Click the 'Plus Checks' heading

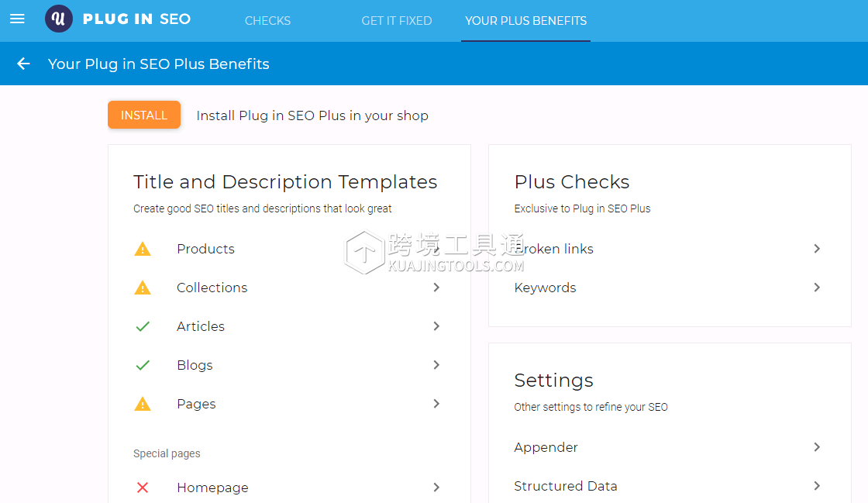pyautogui.click(x=572, y=181)
